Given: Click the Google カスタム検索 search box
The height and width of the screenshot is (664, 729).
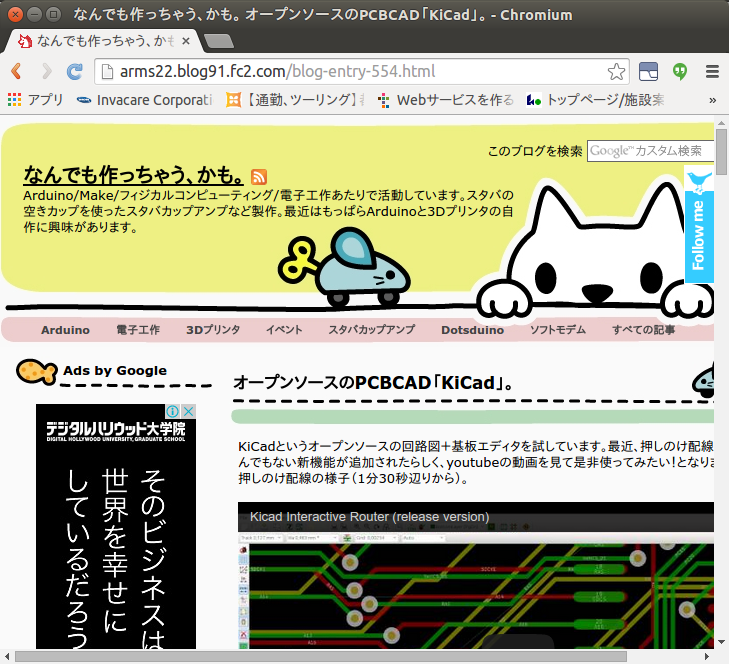Looking at the screenshot, I should (650, 151).
